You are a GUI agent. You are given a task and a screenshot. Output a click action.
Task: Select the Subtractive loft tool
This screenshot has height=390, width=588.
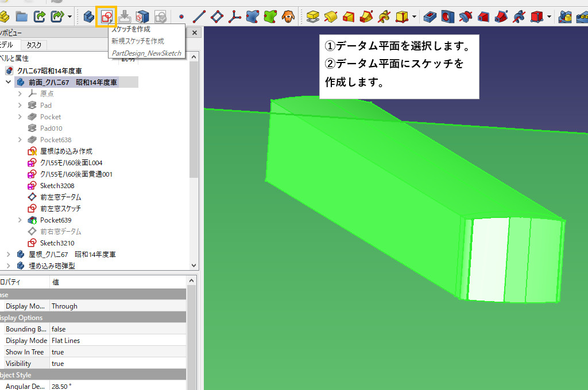pos(483,17)
